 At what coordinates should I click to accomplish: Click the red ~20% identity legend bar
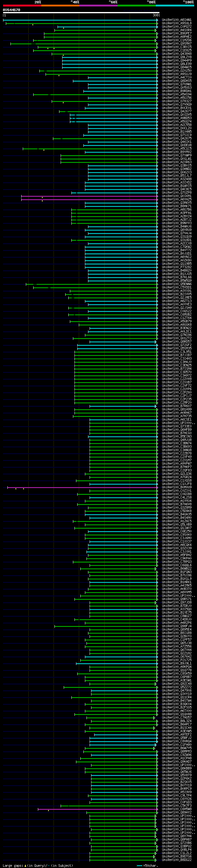[22, 6]
